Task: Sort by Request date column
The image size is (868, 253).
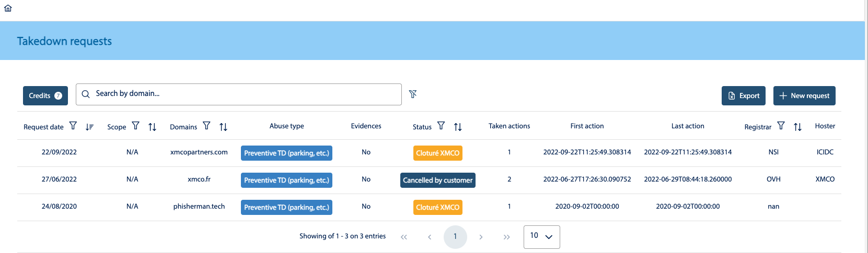Action: (x=90, y=127)
